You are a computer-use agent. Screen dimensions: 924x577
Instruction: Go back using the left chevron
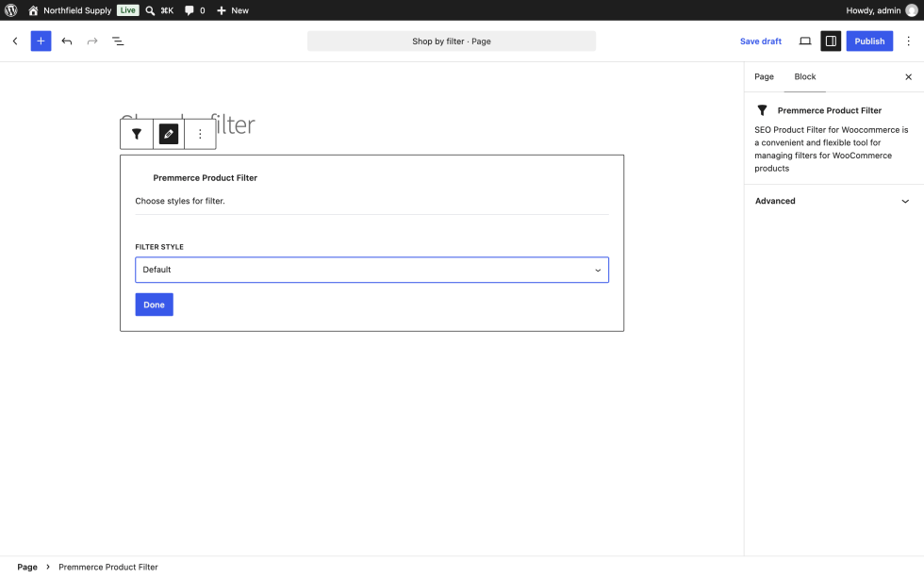click(15, 41)
